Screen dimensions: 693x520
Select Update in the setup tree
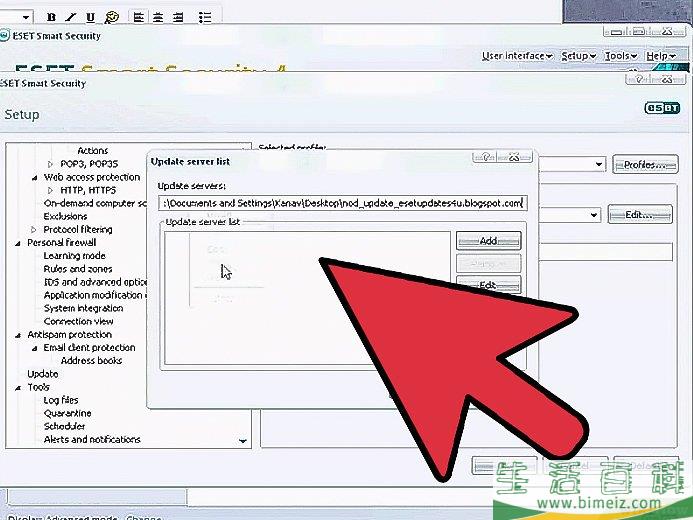click(42, 374)
